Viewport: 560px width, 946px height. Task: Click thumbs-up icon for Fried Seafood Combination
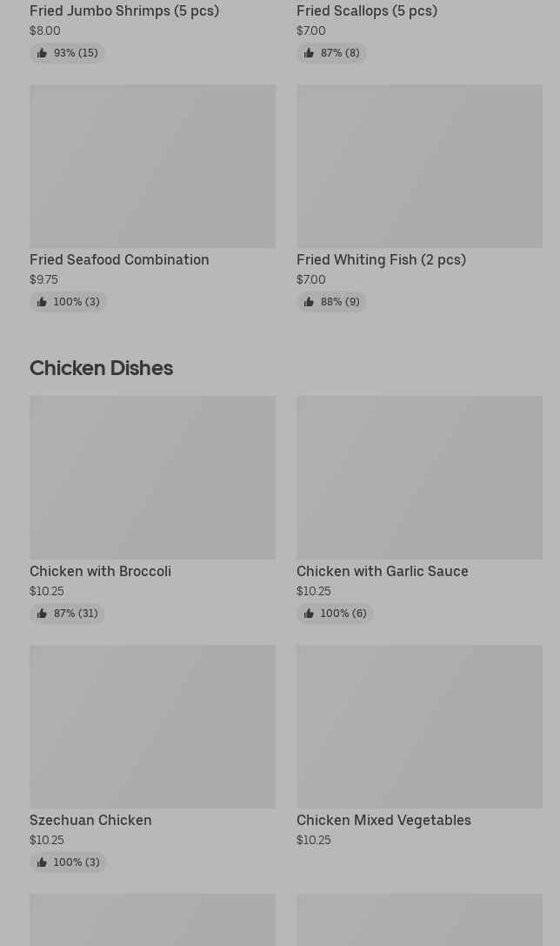coord(42,302)
